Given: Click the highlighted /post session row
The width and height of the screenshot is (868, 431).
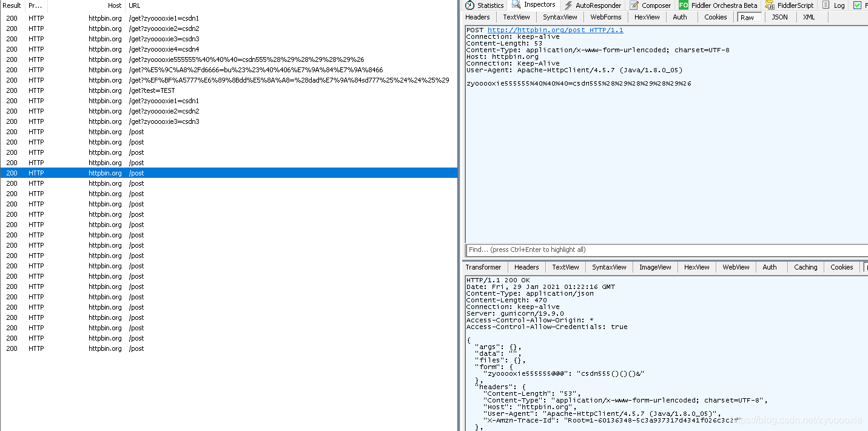Looking at the screenshot, I should coord(229,173).
